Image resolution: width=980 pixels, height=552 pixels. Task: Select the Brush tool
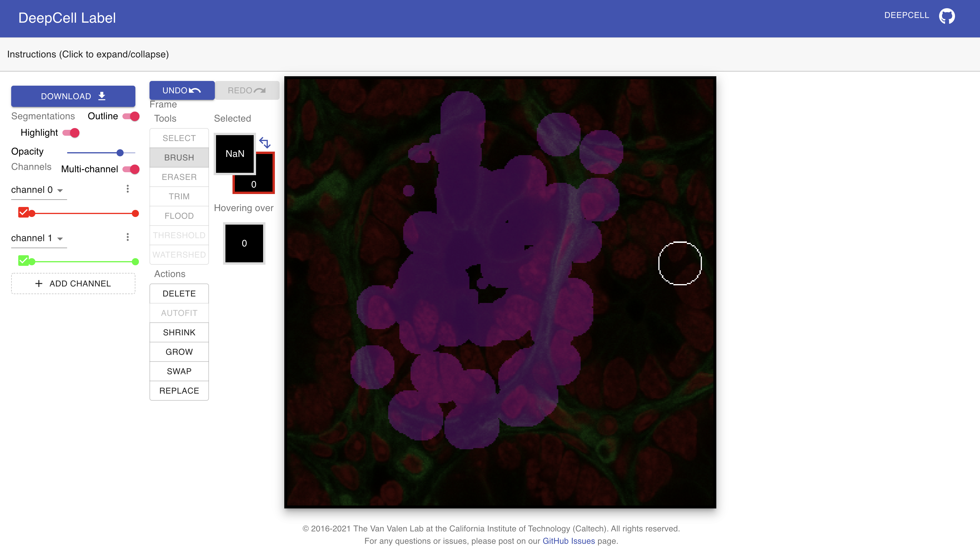(179, 157)
